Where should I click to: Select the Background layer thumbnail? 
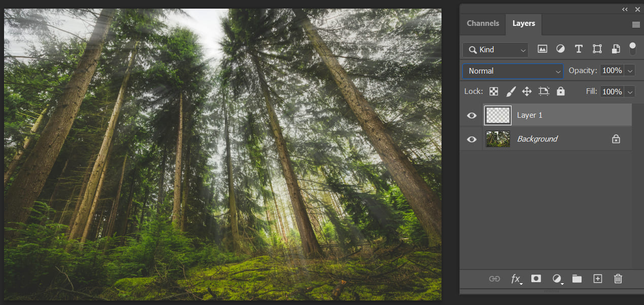coord(498,139)
